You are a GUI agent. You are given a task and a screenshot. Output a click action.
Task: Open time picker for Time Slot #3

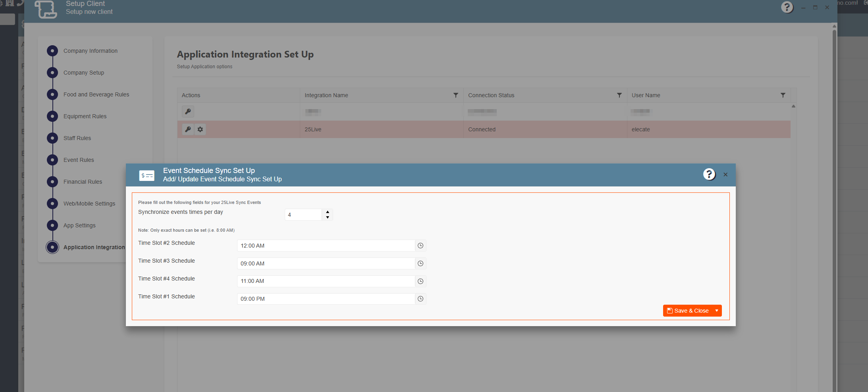tap(420, 263)
